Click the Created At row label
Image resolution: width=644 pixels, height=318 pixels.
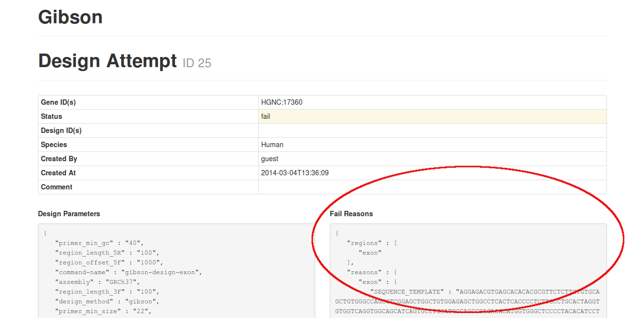(58, 173)
